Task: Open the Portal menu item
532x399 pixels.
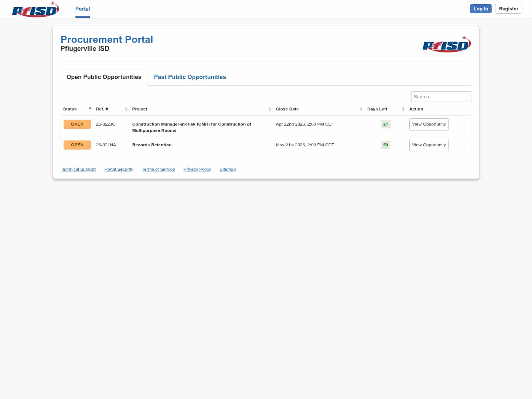Action: [x=82, y=9]
